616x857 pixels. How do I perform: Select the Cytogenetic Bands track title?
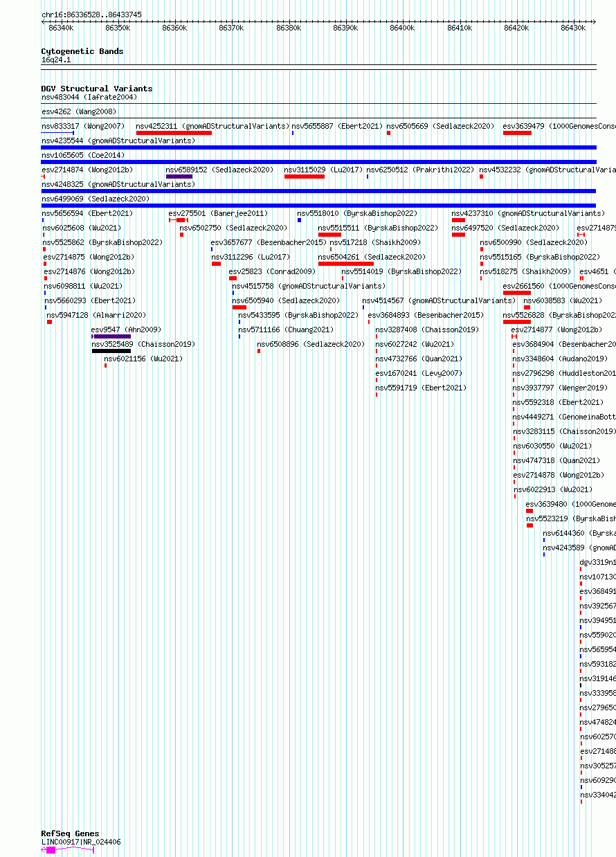click(x=82, y=51)
